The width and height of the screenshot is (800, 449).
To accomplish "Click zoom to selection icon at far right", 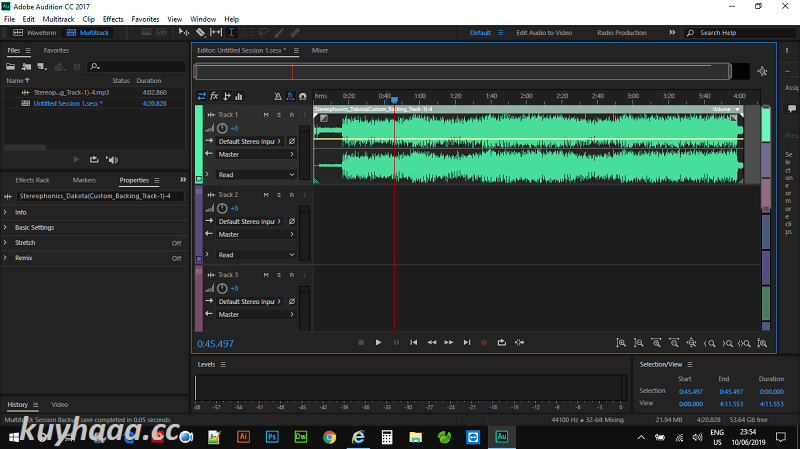I will [762, 343].
